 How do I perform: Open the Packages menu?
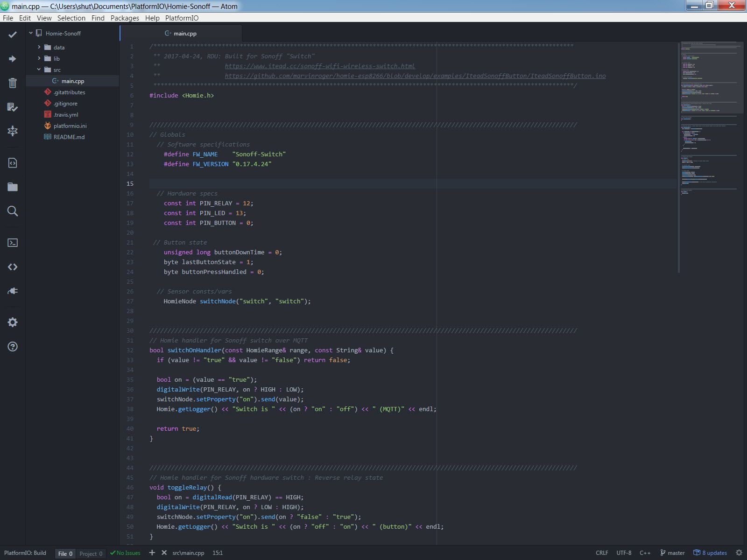(x=125, y=18)
